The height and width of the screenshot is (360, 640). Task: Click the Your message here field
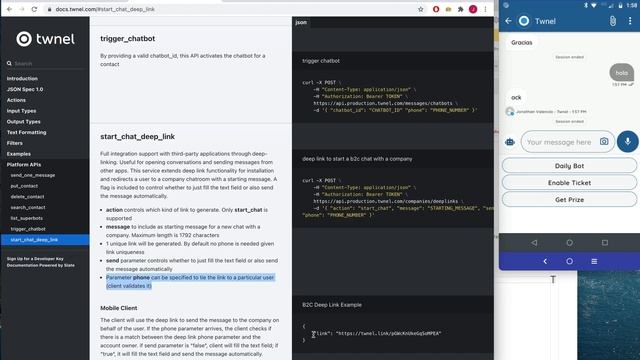(559, 142)
